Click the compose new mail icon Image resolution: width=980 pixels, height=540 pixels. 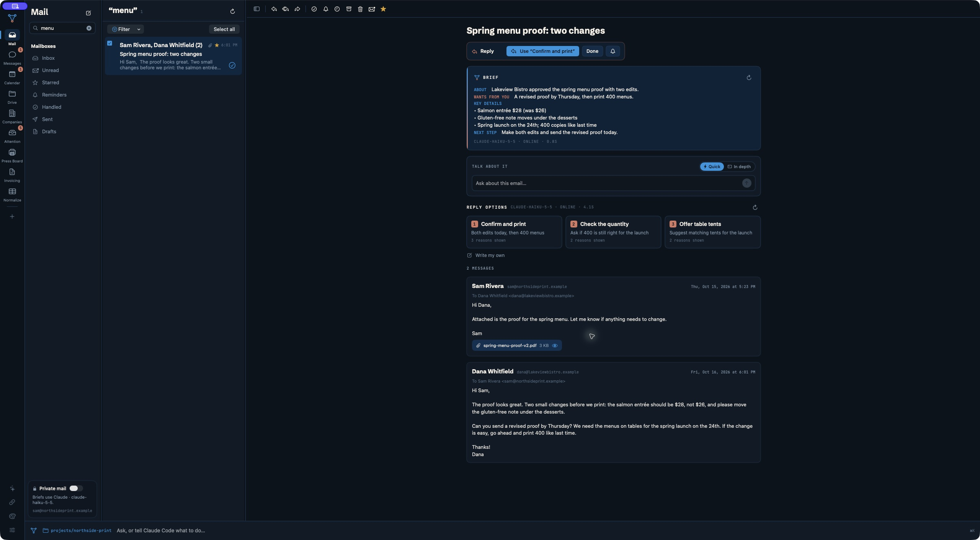tap(88, 13)
